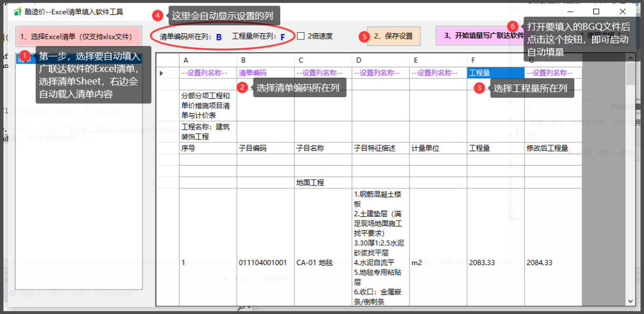Image resolution: width=644 pixels, height=314 pixels.
Task: Click 选择Excel清单 button
Action: 79,36
